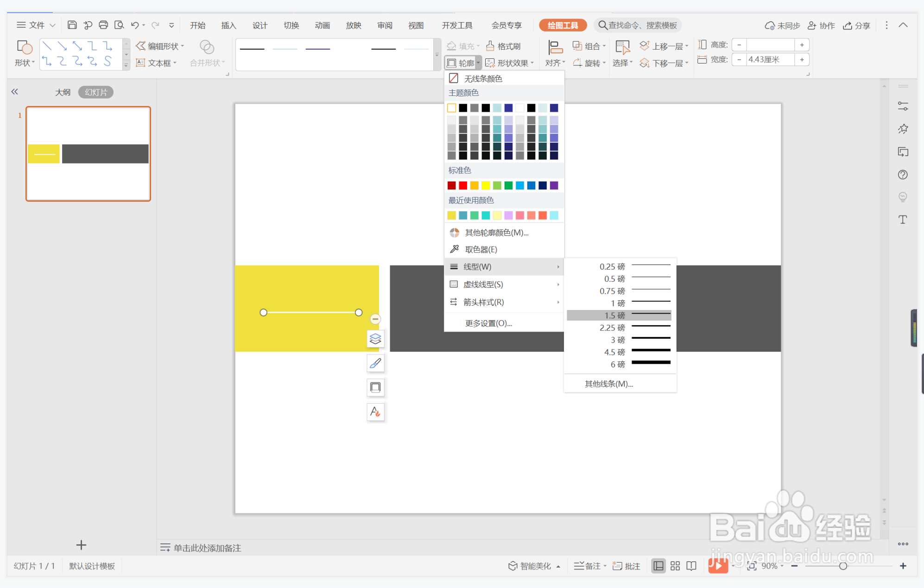Open the Outline (轮廓) dropdown arrow
Viewport: 924px width, 588px height.
[x=478, y=63]
